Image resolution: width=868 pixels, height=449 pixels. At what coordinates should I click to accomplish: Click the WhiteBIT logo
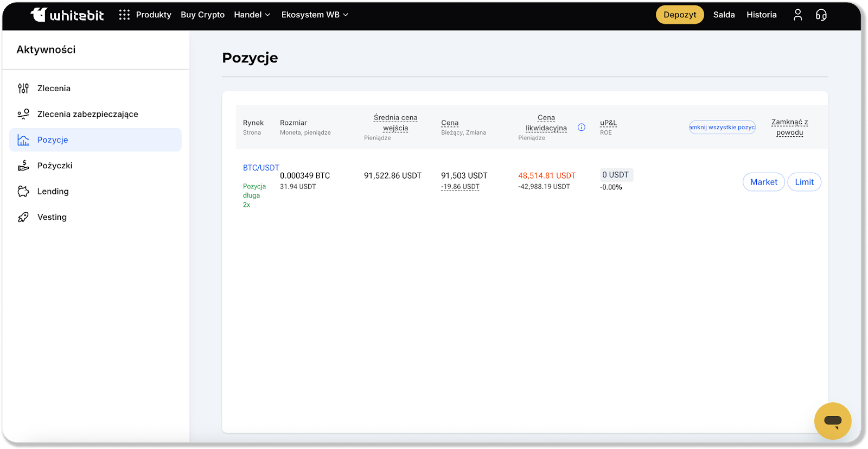[67, 15]
